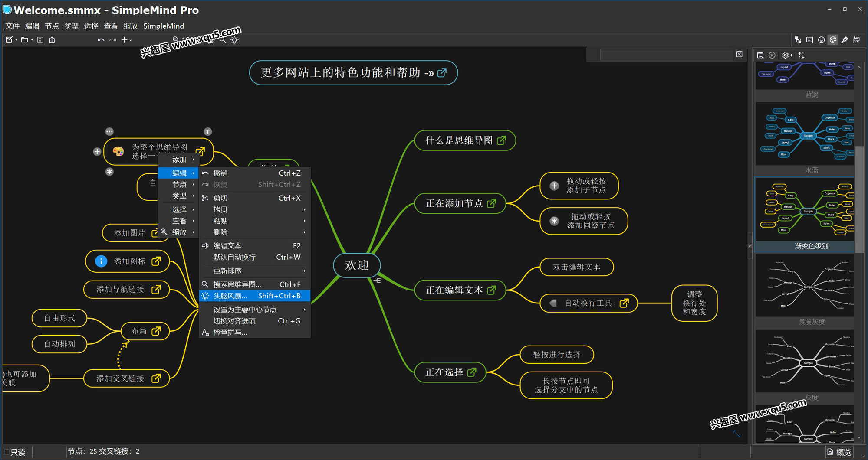
Task: Open the folder icon in the toolbar
Action: pyautogui.click(x=24, y=40)
